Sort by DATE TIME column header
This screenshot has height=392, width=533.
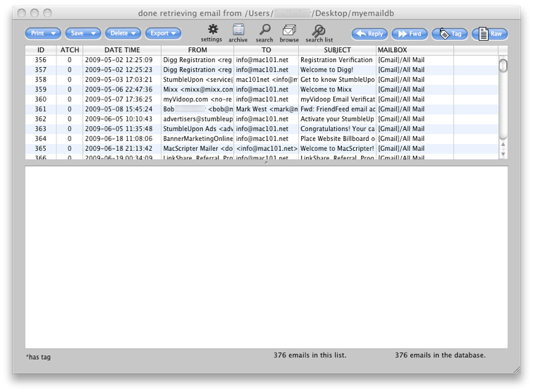coord(122,50)
